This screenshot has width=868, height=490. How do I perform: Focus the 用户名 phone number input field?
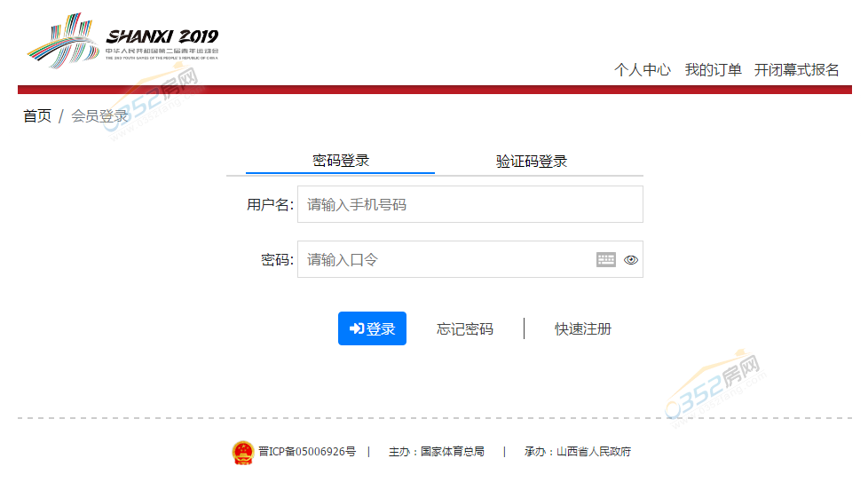pyautogui.click(x=470, y=204)
